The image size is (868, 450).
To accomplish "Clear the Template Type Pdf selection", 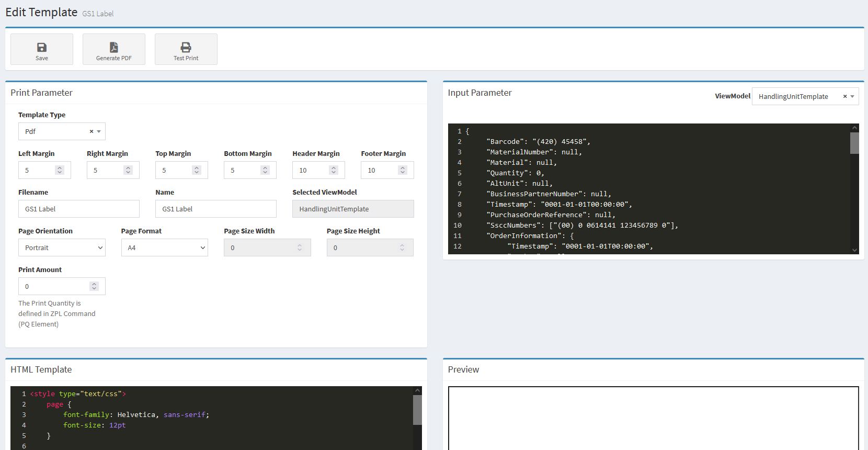I will click(x=92, y=131).
